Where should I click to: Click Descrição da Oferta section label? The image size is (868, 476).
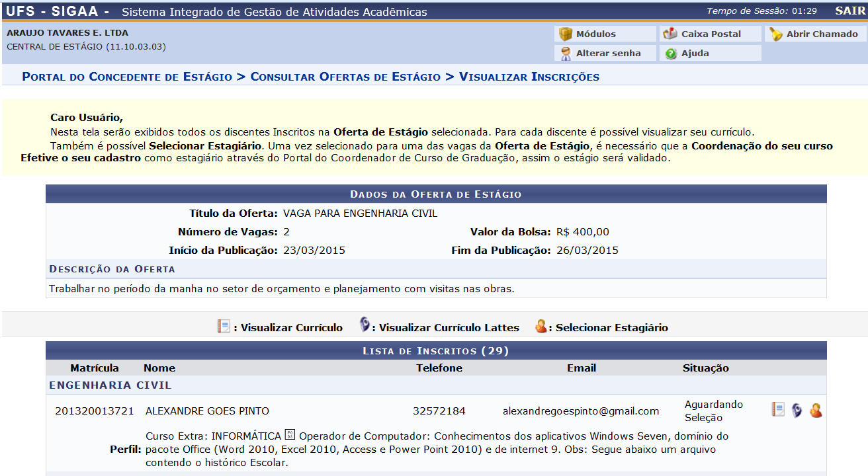pyautogui.click(x=112, y=269)
